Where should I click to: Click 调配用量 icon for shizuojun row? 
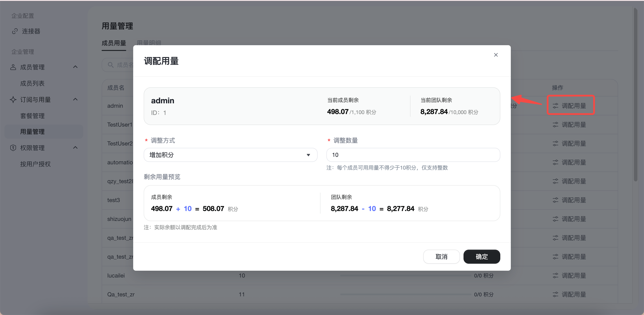(x=555, y=219)
